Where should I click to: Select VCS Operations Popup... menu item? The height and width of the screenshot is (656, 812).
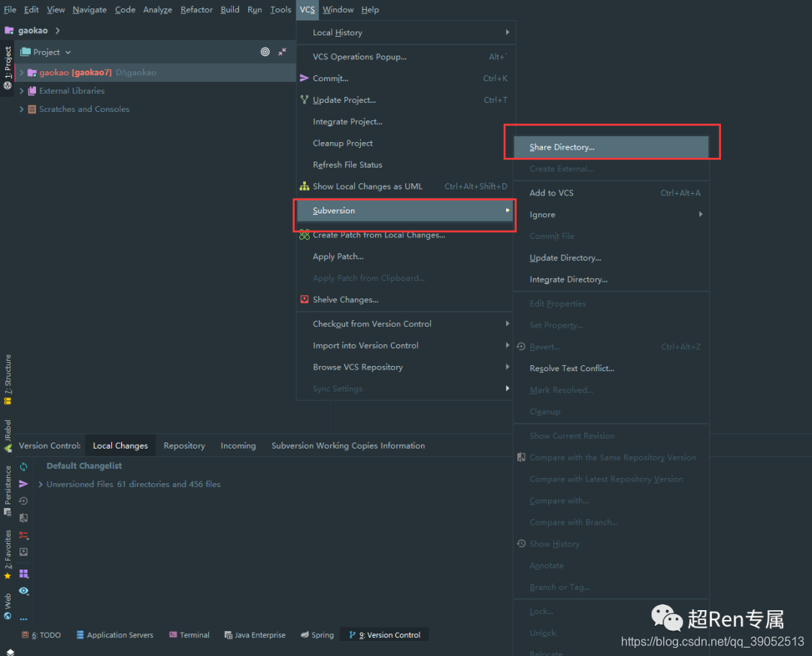[405, 56]
